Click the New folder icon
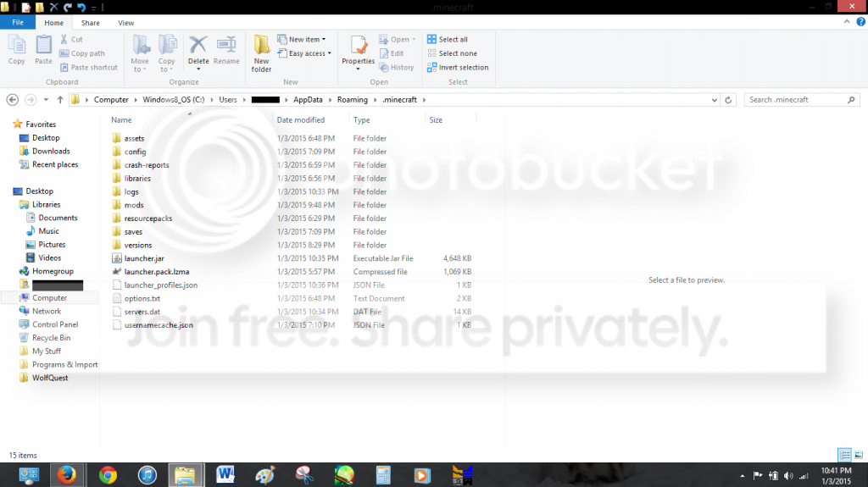 point(262,51)
